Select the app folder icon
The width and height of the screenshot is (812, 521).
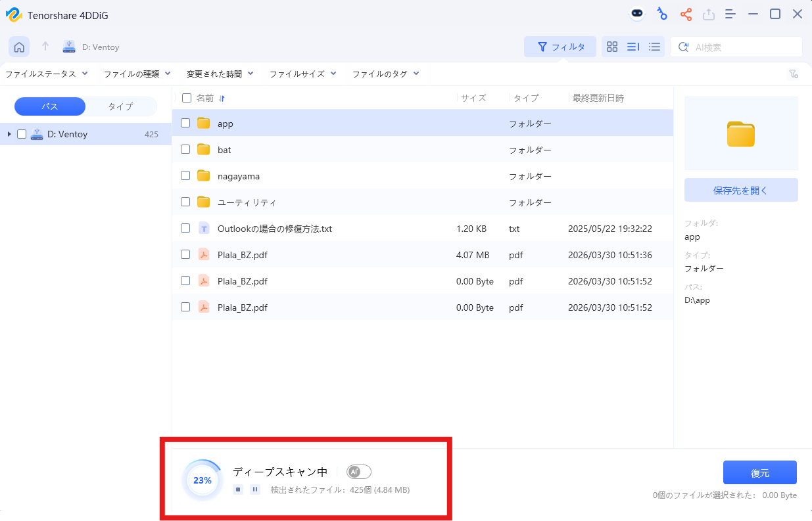(204, 124)
